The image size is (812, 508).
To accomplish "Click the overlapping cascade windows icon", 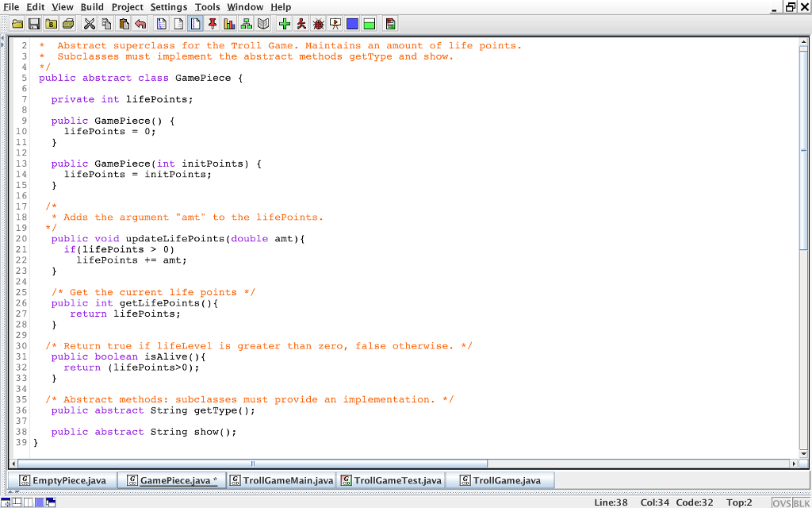I will tap(50, 502).
